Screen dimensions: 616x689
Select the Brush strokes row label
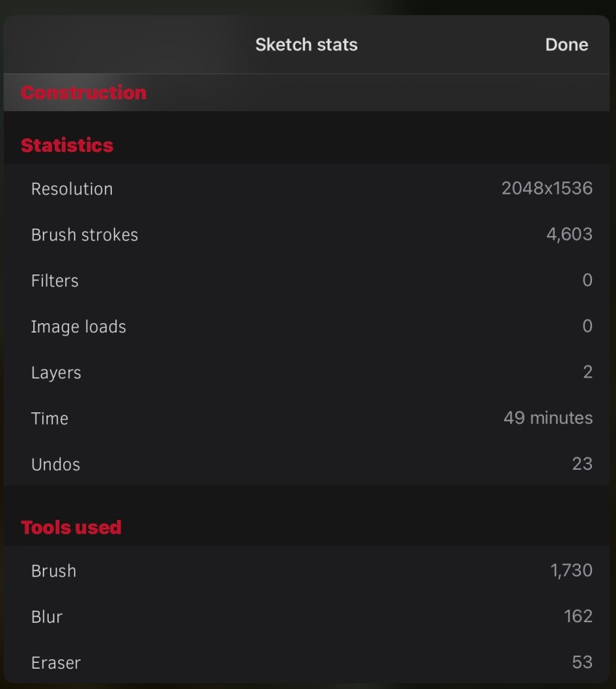(x=84, y=235)
